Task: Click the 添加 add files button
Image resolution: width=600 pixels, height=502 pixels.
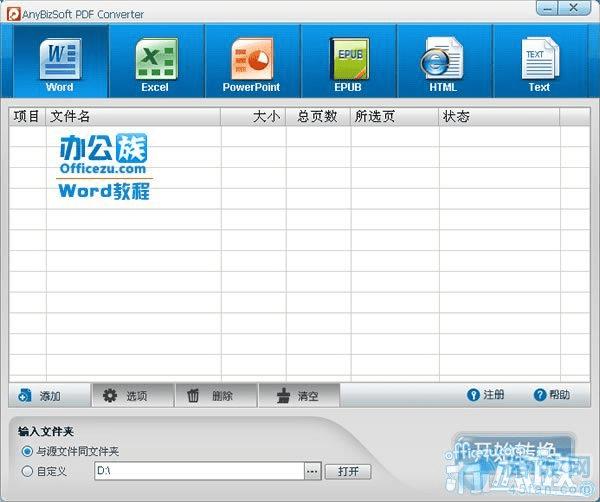Action: (49, 395)
